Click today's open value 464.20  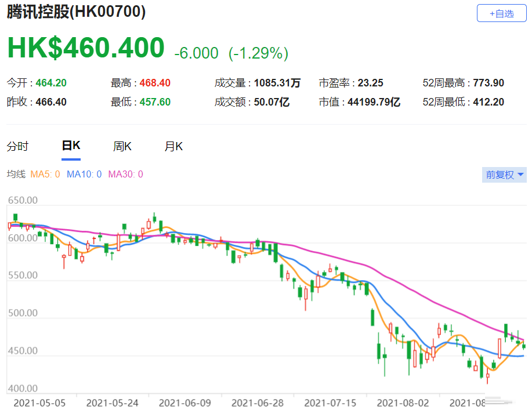point(51,83)
